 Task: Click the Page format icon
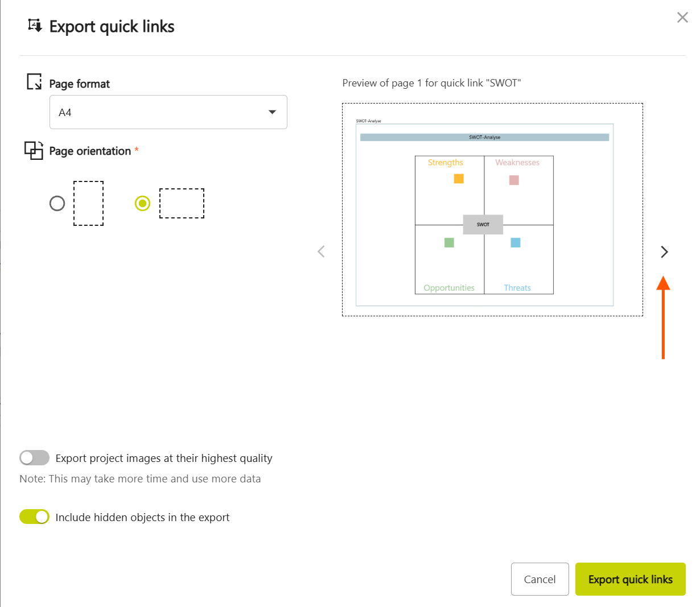click(34, 82)
